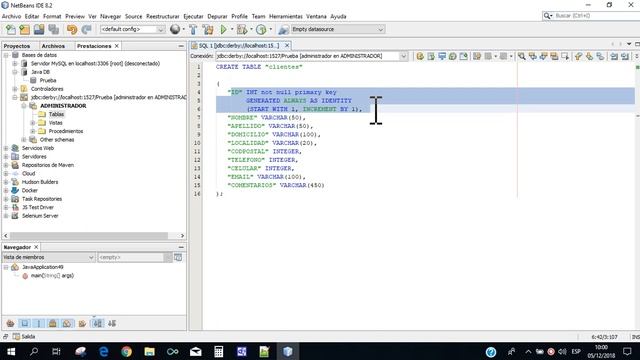Viewport: 640px width, 360px height.
Task: Toggle show static members in Navegador
Action: click(x=39, y=323)
